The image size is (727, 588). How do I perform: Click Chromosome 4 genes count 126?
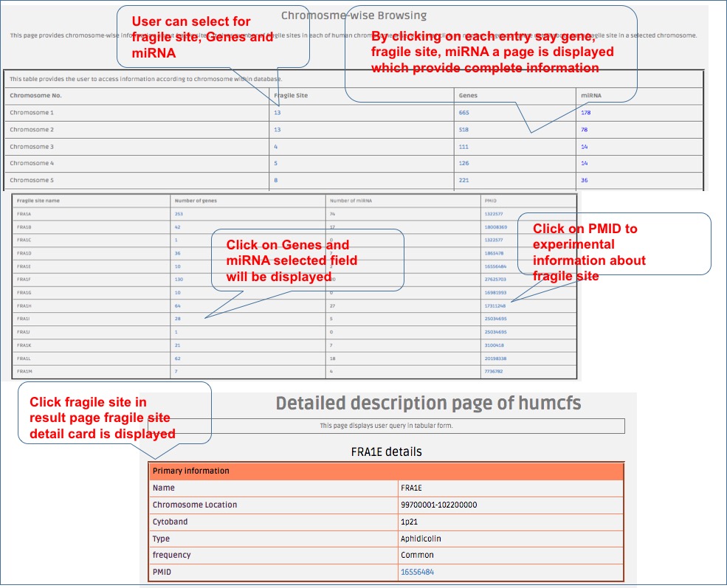464,163
